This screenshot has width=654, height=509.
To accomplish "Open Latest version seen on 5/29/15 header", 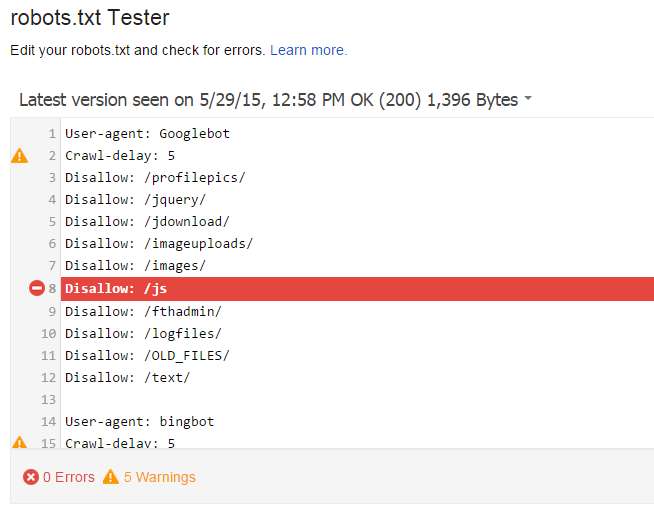I will (269, 100).
